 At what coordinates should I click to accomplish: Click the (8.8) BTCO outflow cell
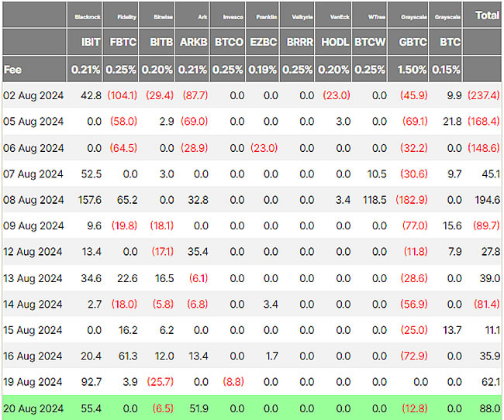(x=231, y=380)
